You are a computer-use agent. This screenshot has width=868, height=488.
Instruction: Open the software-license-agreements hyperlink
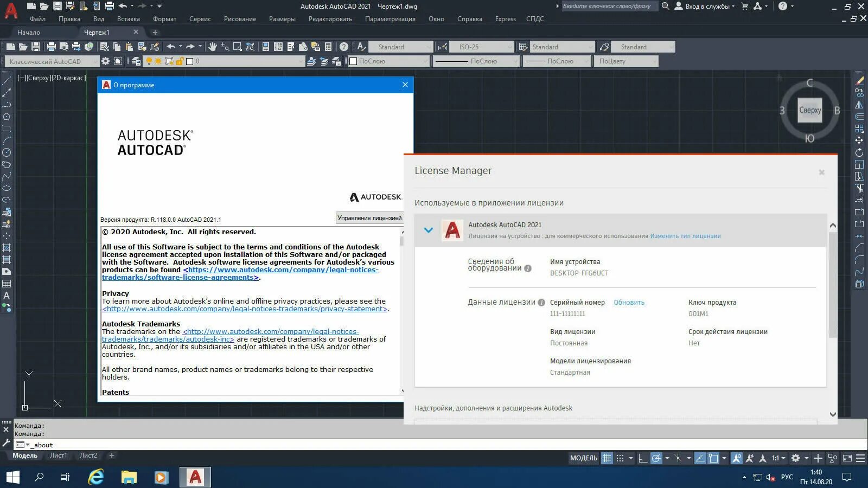(x=240, y=273)
